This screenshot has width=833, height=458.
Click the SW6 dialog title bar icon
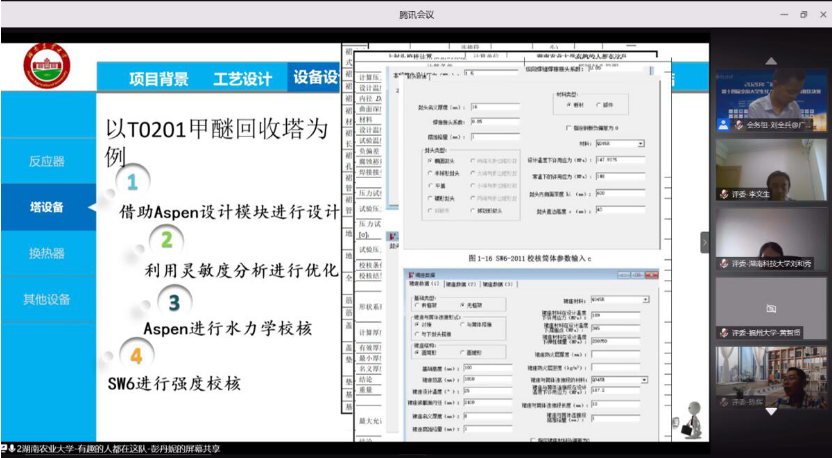click(x=408, y=274)
